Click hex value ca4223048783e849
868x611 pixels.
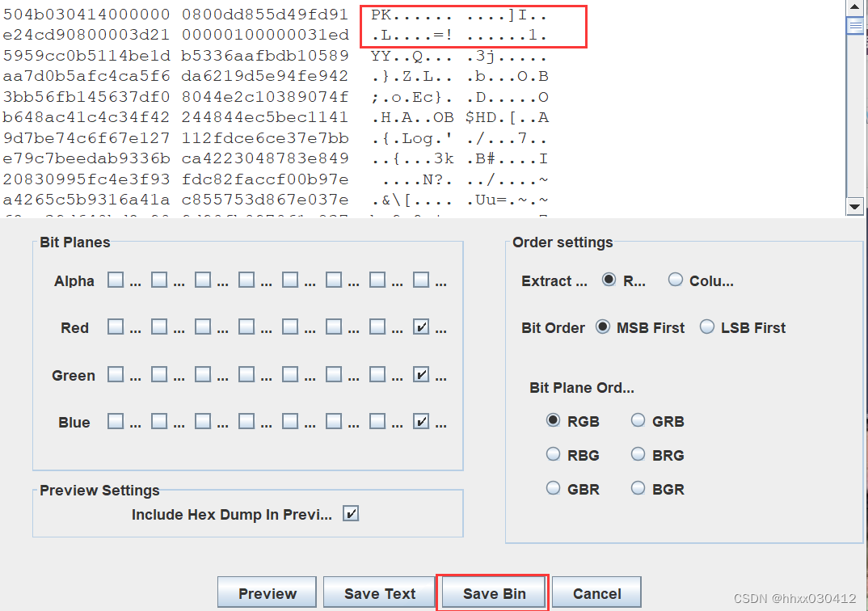(265, 158)
